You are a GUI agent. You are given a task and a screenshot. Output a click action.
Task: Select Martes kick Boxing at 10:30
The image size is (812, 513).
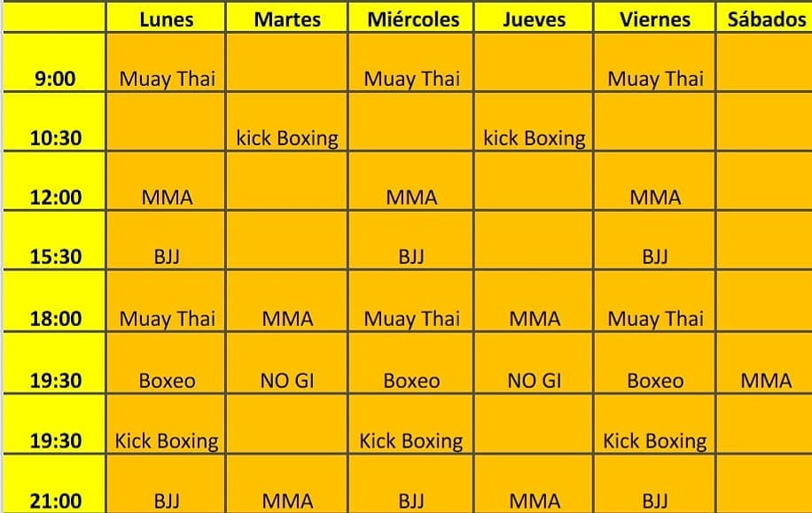coord(287,138)
